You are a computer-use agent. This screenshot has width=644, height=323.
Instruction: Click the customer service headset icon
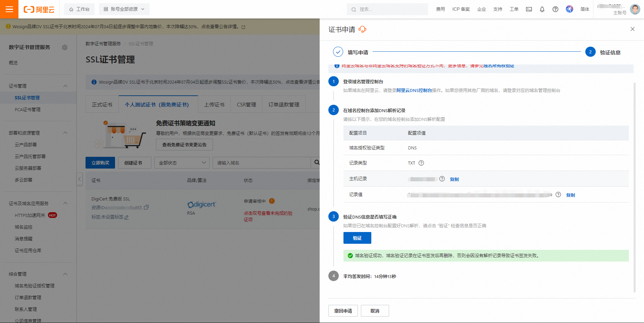point(362,30)
